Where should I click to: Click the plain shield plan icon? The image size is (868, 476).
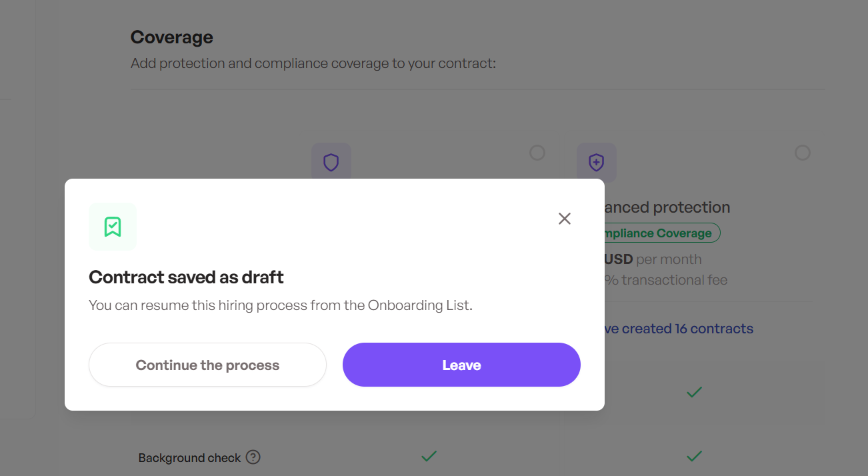tap(331, 162)
